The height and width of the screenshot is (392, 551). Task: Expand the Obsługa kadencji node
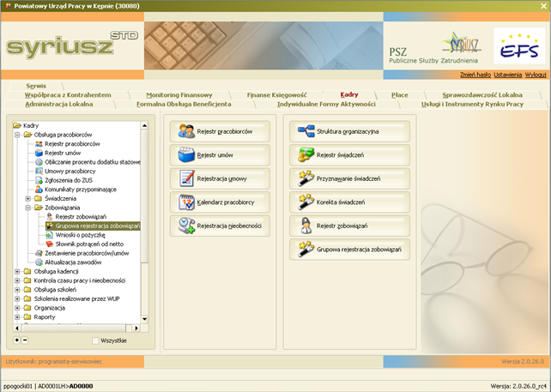(x=17, y=272)
